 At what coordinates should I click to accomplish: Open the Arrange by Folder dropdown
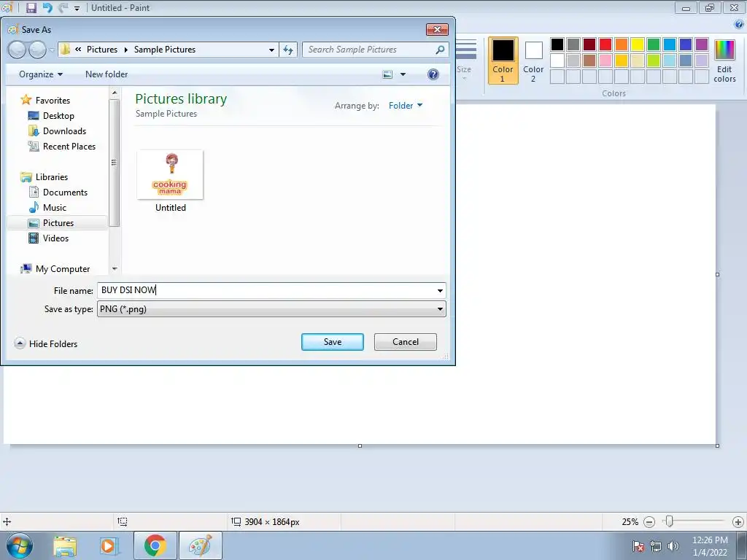406,106
